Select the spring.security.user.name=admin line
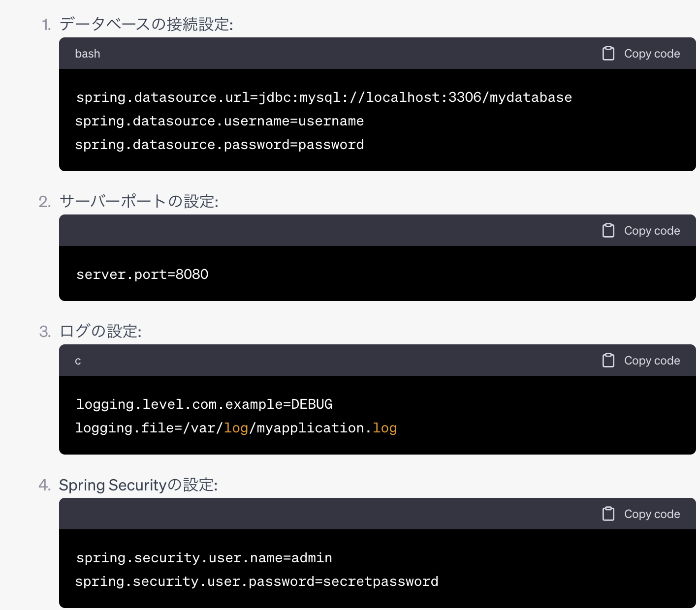Viewport: 700px width, 610px height. [x=203, y=557]
